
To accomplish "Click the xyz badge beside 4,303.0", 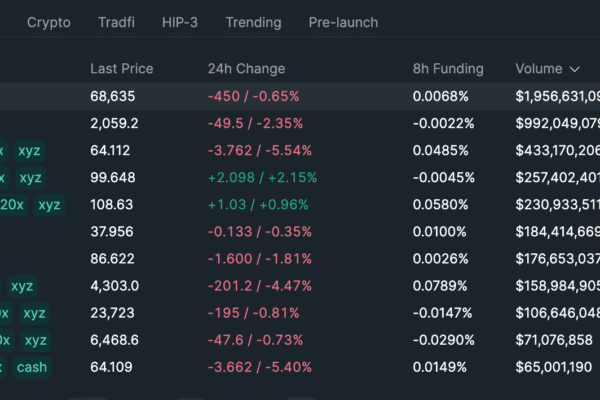I will pyautogui.click(x=22, y=286).
